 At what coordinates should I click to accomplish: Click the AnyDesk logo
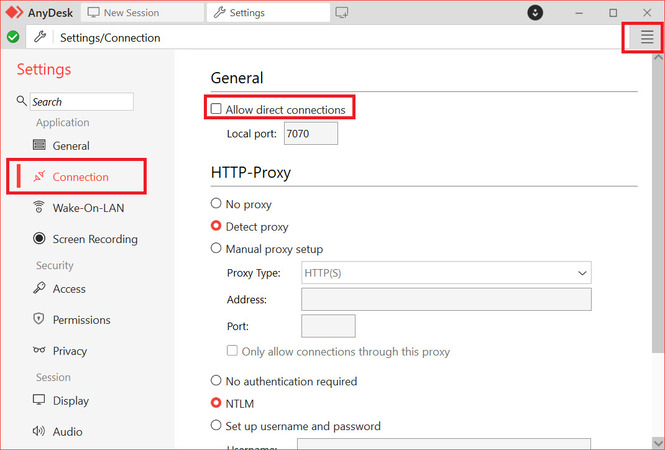[x=14, y=13]
